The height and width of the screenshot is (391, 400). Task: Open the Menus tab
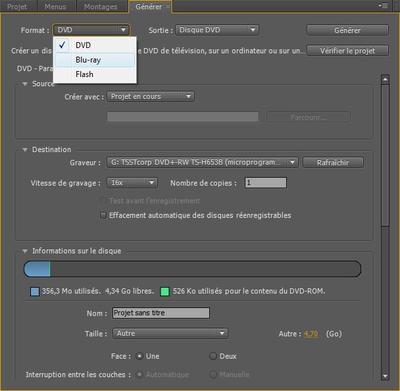click(x=55, y=7)
